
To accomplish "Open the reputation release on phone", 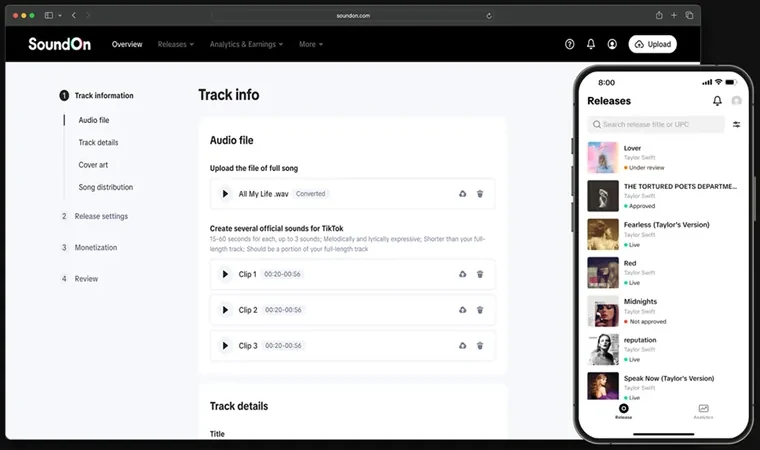I will pyautogui.click(x=664, y=349).
